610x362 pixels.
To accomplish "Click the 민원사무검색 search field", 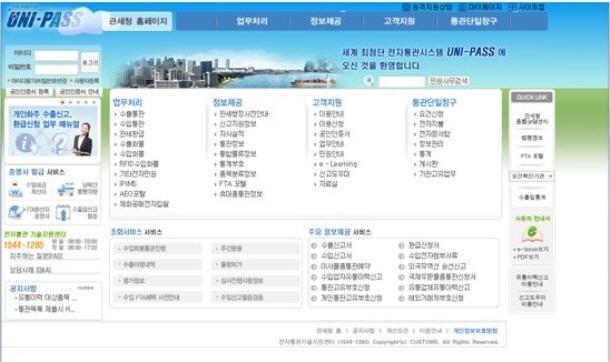I will click(x=401, y=81).
